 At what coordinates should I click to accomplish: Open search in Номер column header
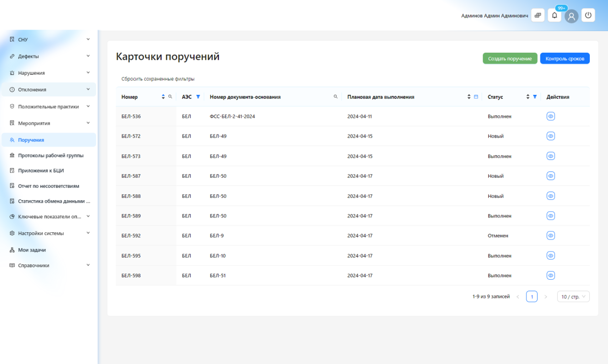click(170, 97)
